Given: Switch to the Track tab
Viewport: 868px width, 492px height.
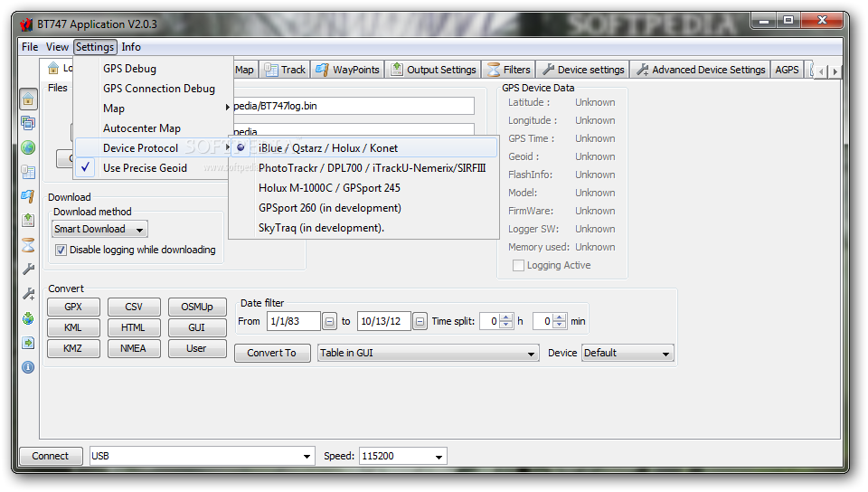Looking at the screenshot, I should [286, 69].
